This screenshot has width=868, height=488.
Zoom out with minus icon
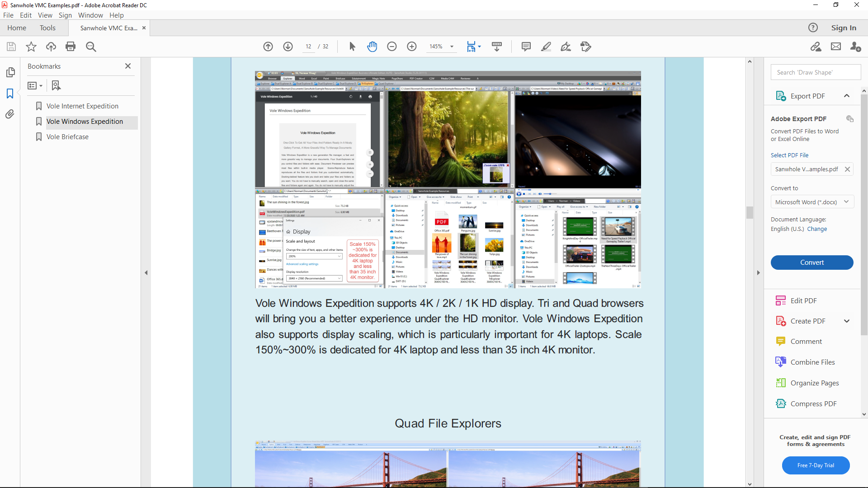coord(392,47)
